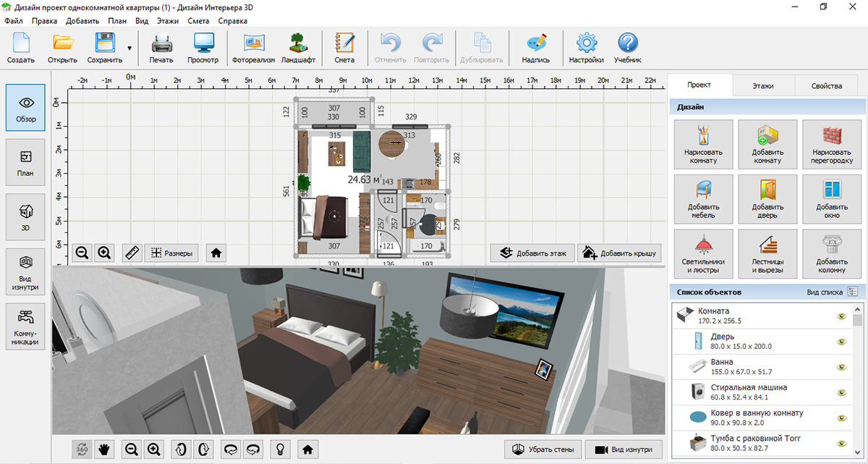
Task: Select the ruler measure tool
Action: (x=132, y=253)
